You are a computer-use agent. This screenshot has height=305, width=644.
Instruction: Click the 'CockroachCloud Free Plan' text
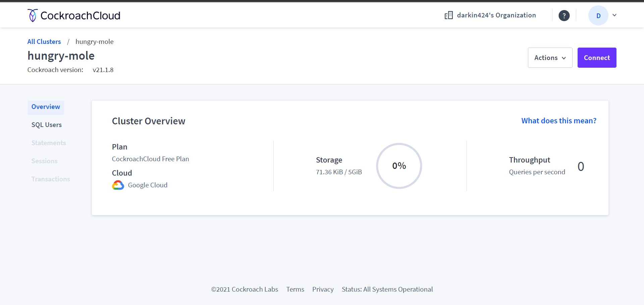[150, 159]
